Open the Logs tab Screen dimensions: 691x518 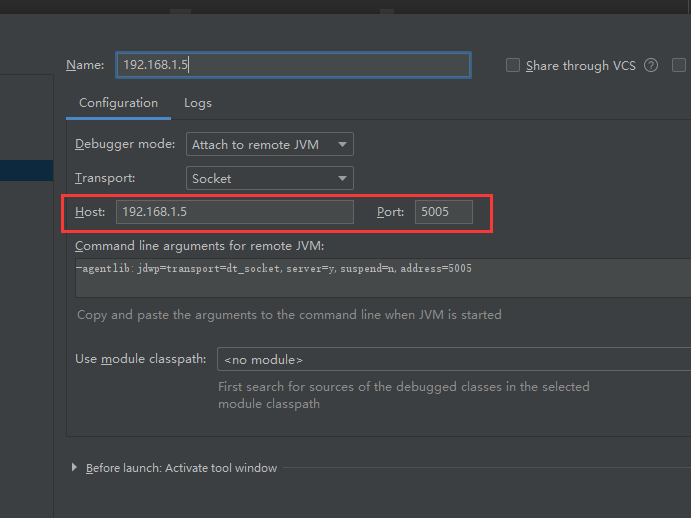click(198, 103)
